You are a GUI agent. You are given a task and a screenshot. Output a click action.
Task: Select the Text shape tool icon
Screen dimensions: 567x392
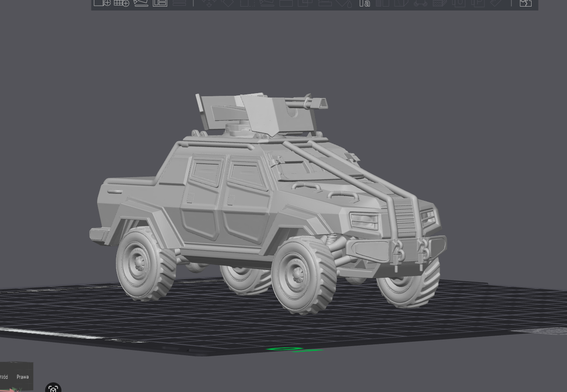pyautogui.click(x=364, y=3)
